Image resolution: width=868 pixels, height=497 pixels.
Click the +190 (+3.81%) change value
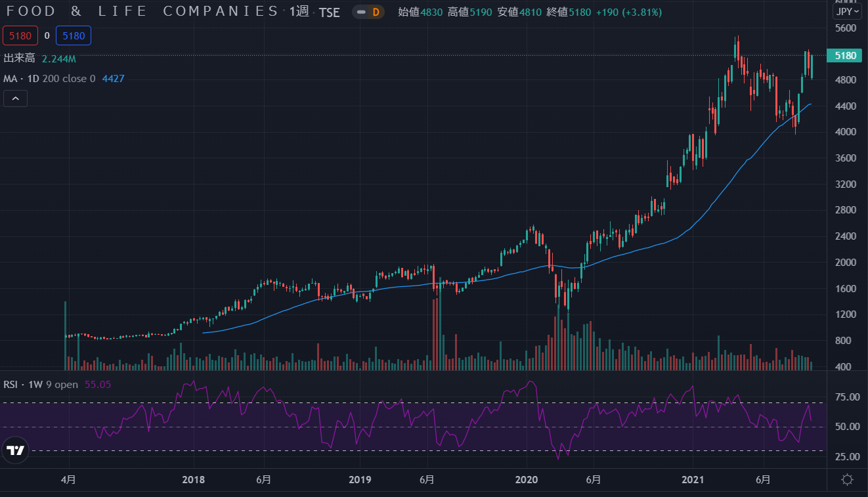(x=629, y=12)
